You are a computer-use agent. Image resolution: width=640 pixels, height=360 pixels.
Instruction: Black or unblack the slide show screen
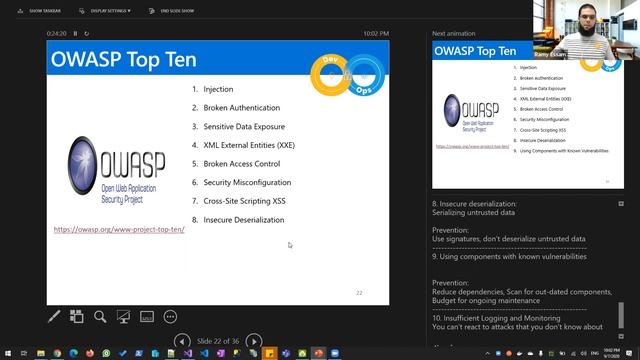(123, 316)
